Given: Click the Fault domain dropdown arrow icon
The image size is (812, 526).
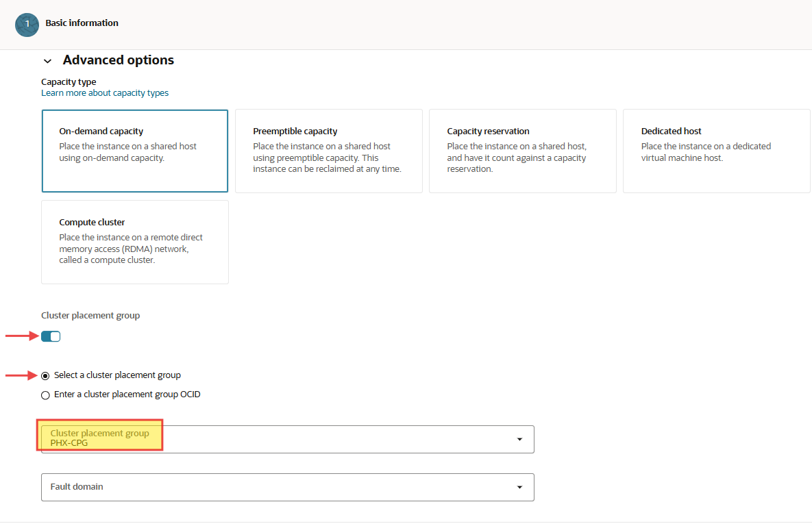Looking at the screenshot, I should click(x=519, y=487).
